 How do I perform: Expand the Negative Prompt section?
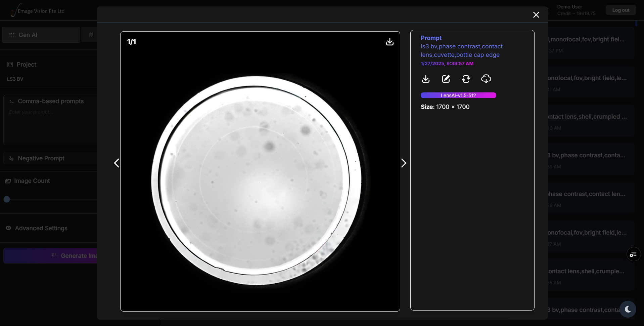41,158
